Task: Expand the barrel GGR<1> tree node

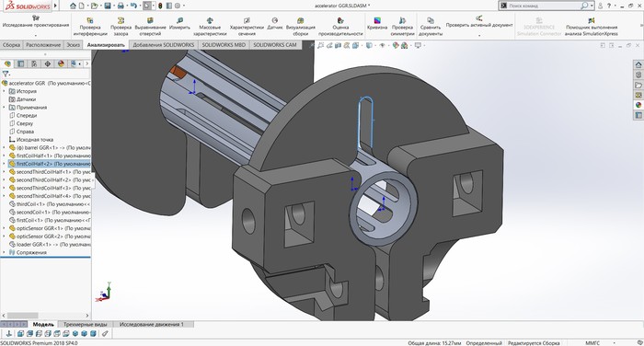Action: [x=4, y=147]
